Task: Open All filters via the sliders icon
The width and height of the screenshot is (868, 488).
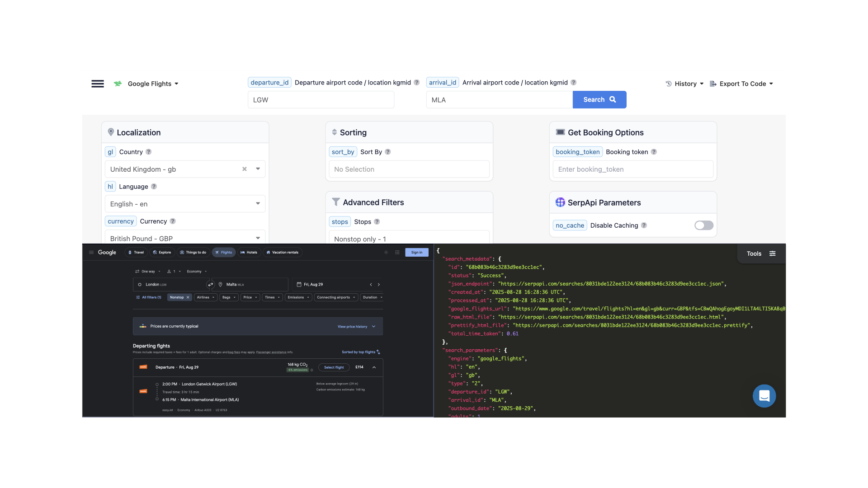Action: coord(138,297)
